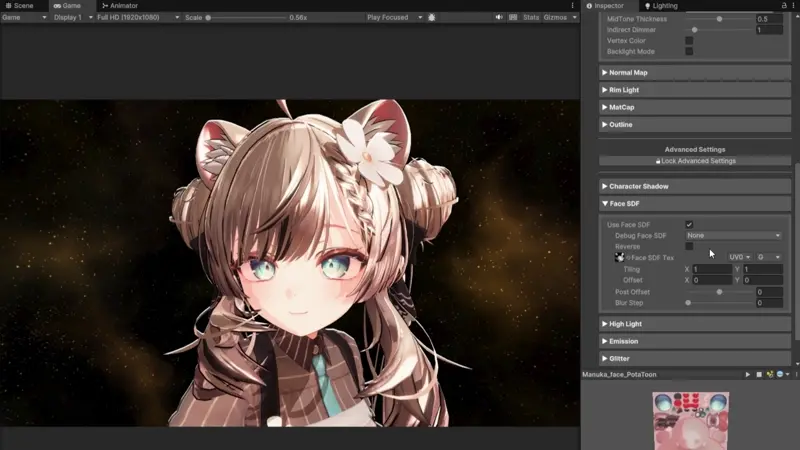The height and width of the screenshot is (450, 800).
Task: Open the Full HD resolution dropdown
Action: [138, 17]
